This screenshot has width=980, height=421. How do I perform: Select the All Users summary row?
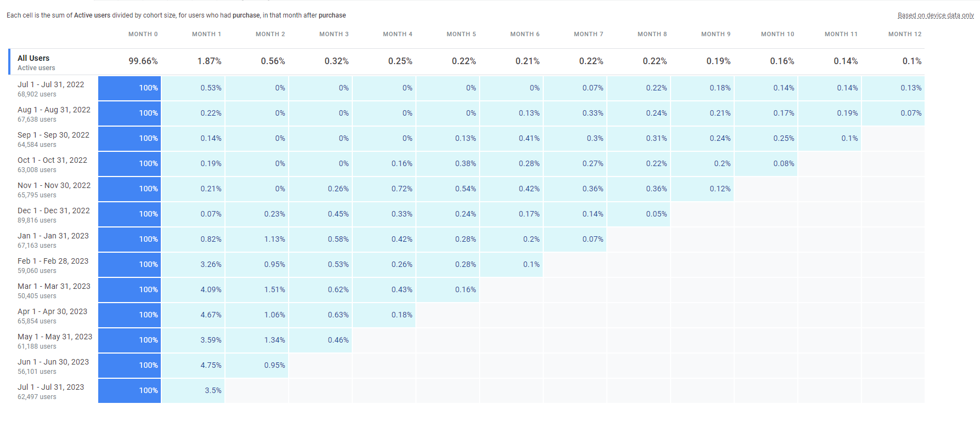(x=34, y=58)
